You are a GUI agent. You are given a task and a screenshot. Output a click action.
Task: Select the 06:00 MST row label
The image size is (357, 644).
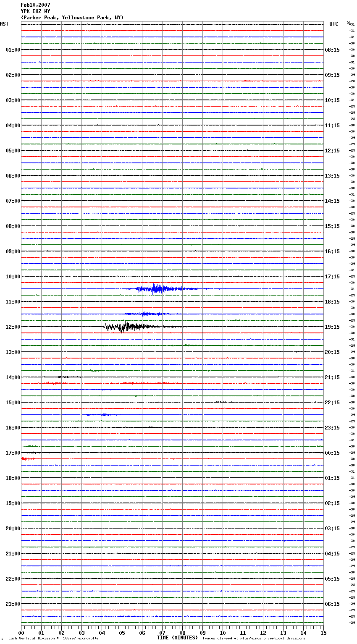(x=13, y=176)
